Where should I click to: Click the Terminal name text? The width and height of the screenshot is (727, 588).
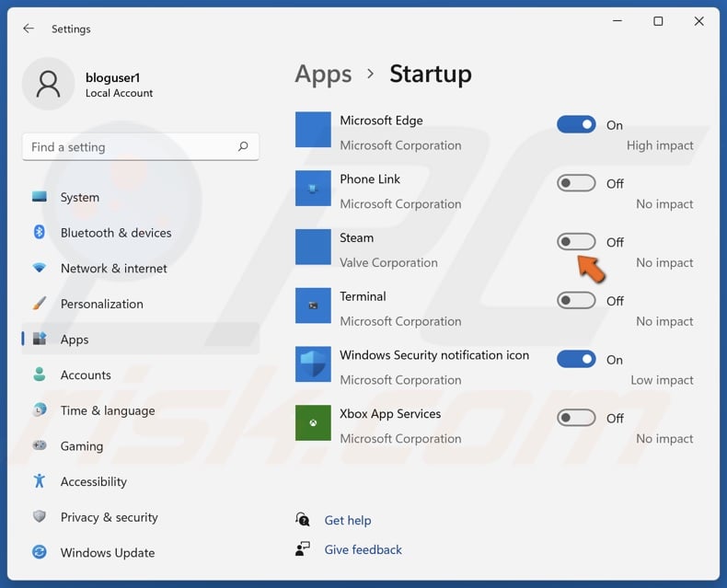tap(363, 296)
